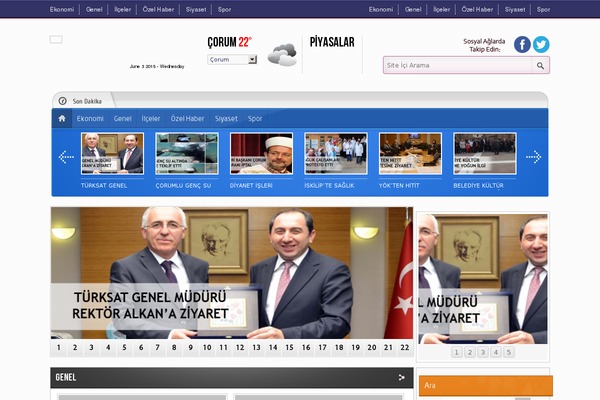This screenshot has width=600, height=400.
Task: Open the main slider headline image
Action: click(232, 273)
